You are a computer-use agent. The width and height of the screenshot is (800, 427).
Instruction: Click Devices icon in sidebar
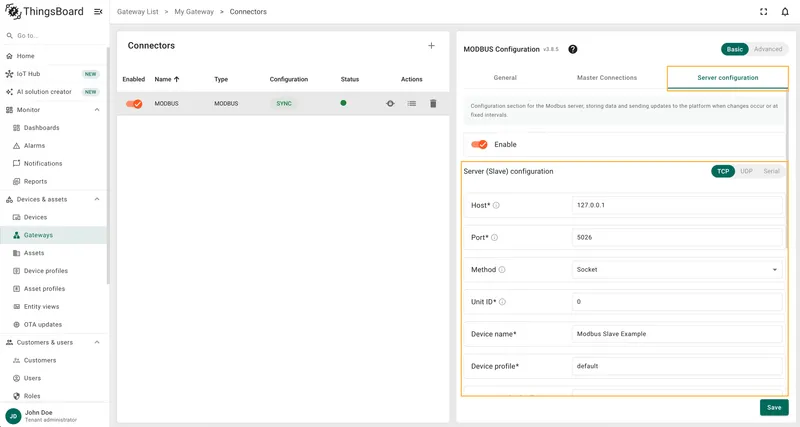pos(16,217)
